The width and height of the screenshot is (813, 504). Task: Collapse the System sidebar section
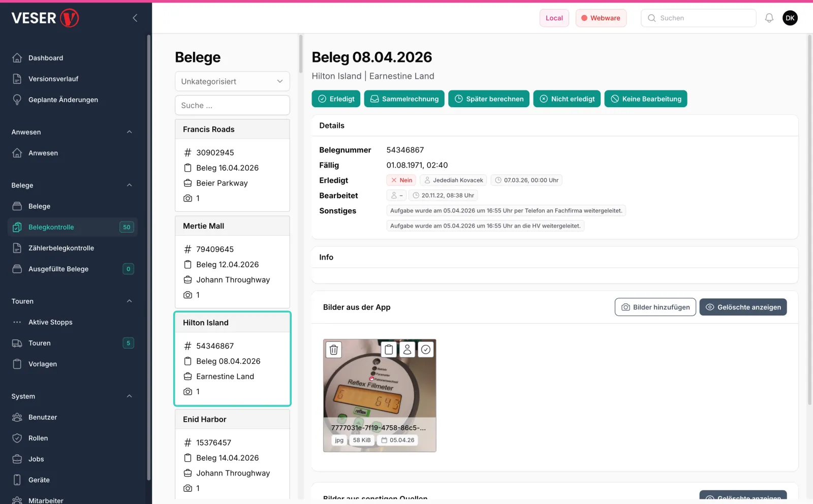130,396
